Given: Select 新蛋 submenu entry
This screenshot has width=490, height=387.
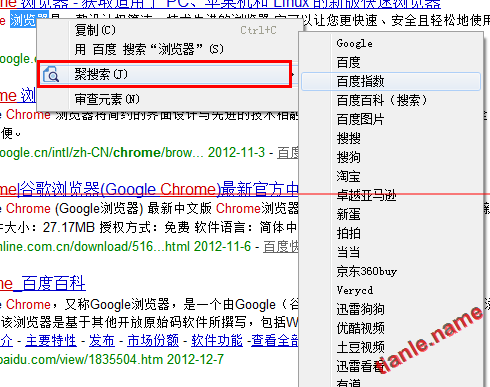Looking at the screenshot, I should tap(391, 214).
